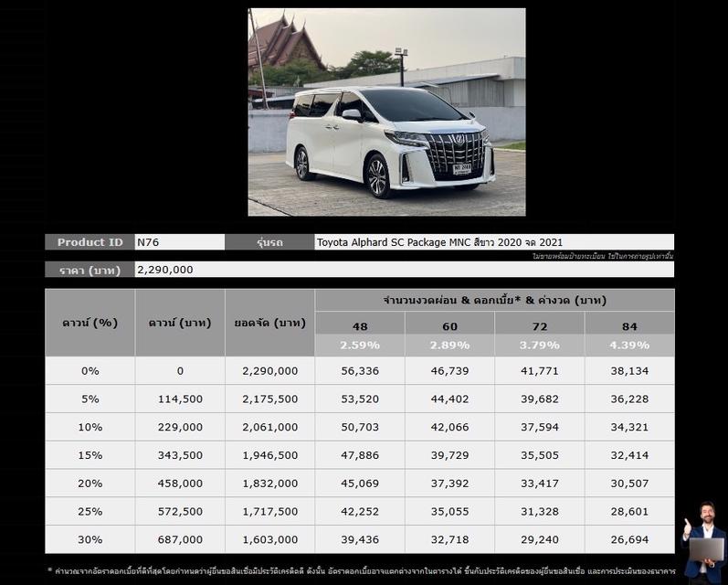Viewport: 728px width, 585px height.
Task: Click monthly payment 42,252
Action: pyautogui.click(x=360, y=511)
